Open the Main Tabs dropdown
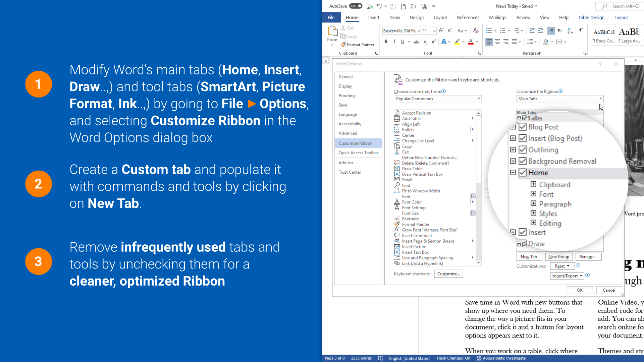644x362 pixels. 559,99
